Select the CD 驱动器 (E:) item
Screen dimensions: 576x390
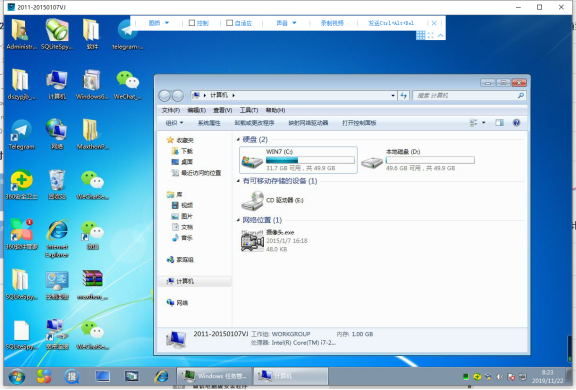273,201
